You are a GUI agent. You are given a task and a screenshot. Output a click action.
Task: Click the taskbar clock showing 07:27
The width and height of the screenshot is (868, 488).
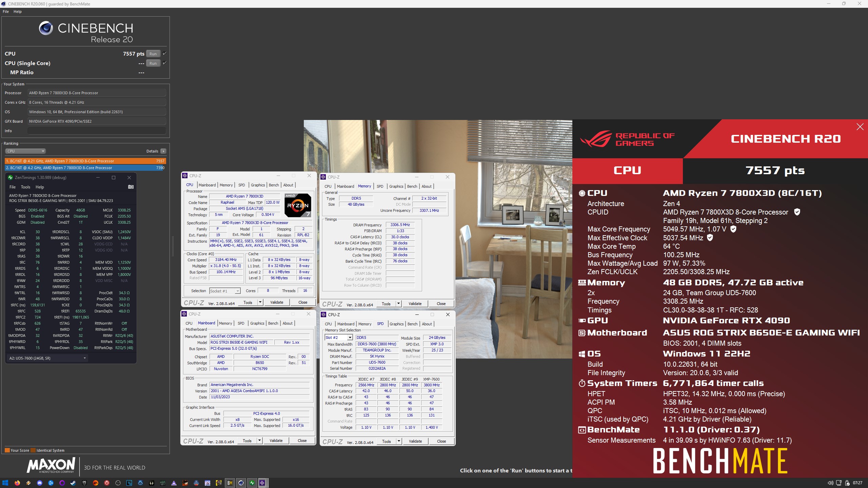(x=857, y=483)
